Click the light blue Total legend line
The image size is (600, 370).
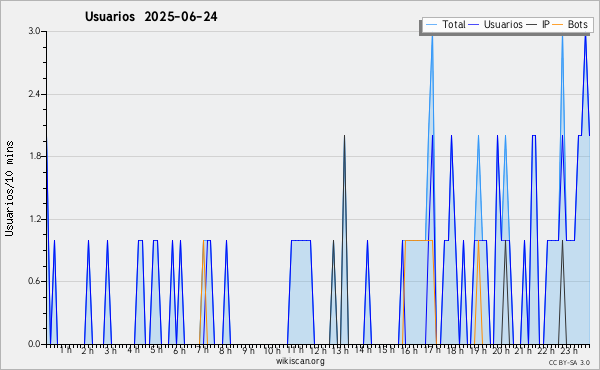(x=431, y=24)
